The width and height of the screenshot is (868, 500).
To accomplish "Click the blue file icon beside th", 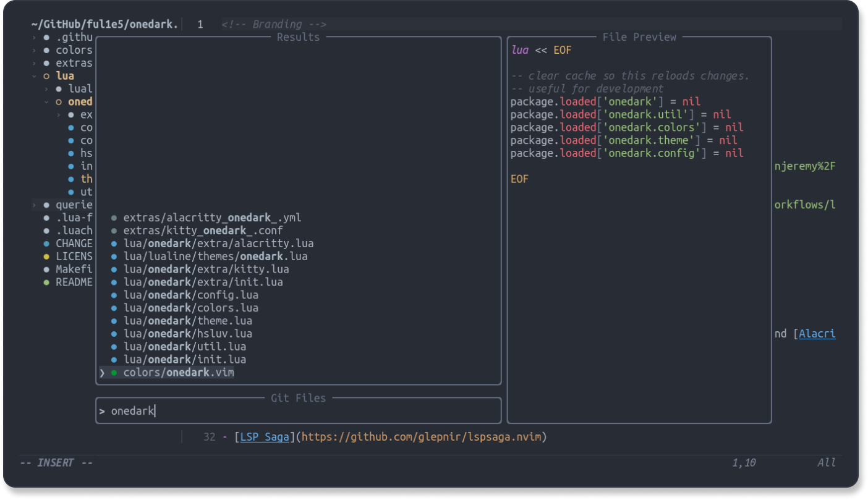I will [71, 179].
